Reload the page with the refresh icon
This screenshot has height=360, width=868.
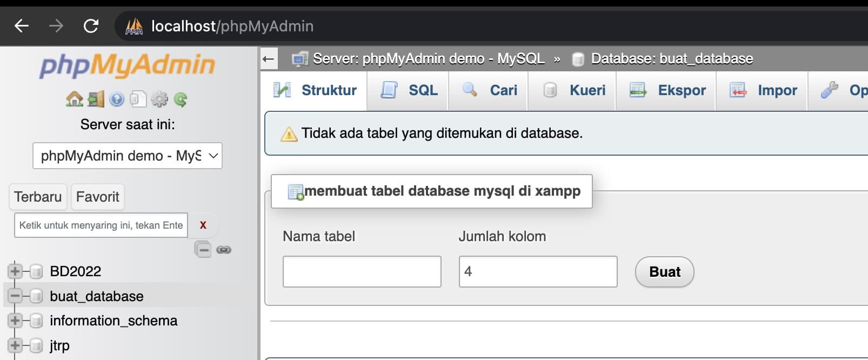[x=91, y=25]
